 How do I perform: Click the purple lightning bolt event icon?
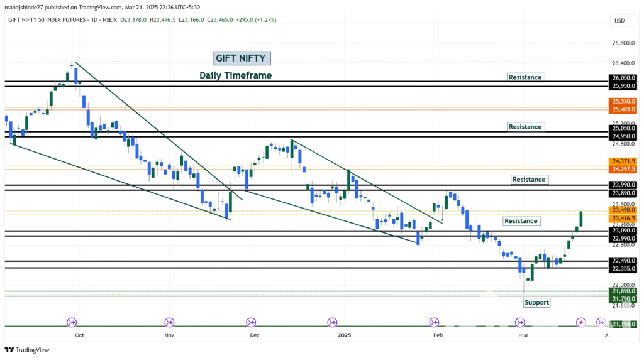point(580,323)
